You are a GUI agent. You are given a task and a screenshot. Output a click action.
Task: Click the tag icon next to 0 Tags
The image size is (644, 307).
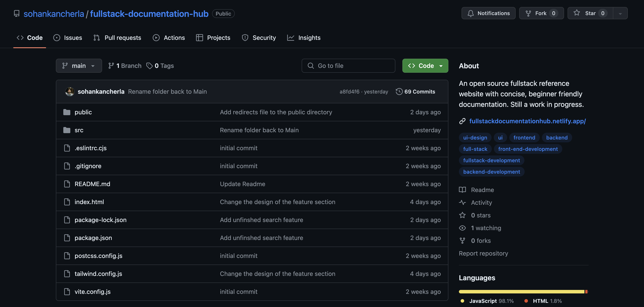(x=149, y=66)
